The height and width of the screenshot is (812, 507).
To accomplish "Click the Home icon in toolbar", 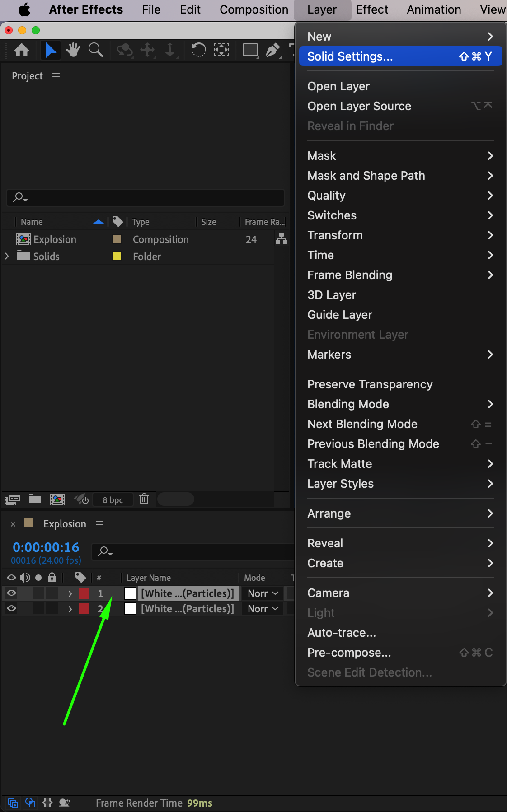I will tap(22, 50).
